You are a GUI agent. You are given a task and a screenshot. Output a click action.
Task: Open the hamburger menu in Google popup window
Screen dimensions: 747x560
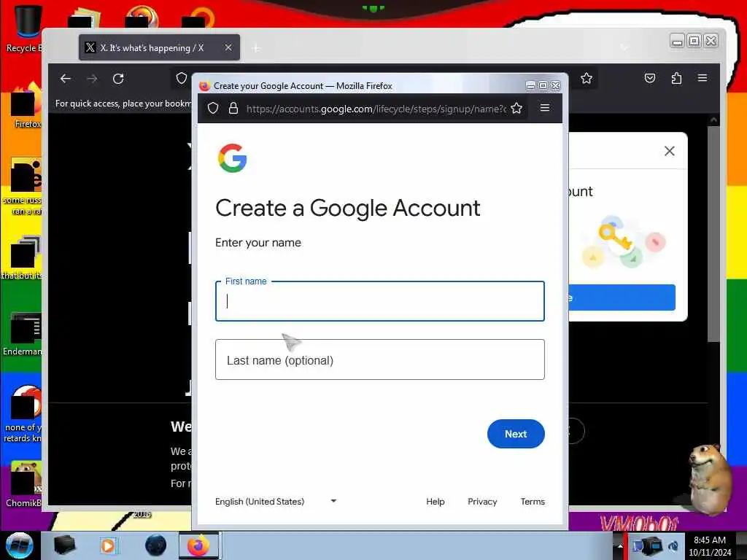coord(544,108)
